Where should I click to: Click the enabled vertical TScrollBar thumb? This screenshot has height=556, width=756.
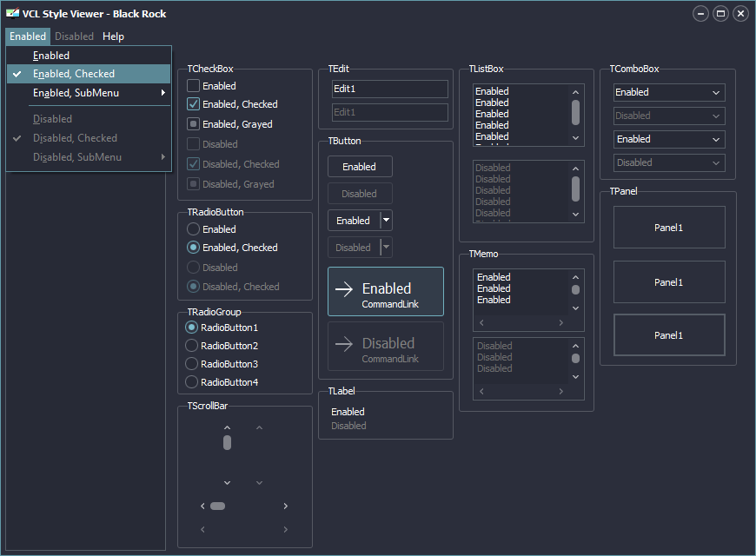(227, 443)
